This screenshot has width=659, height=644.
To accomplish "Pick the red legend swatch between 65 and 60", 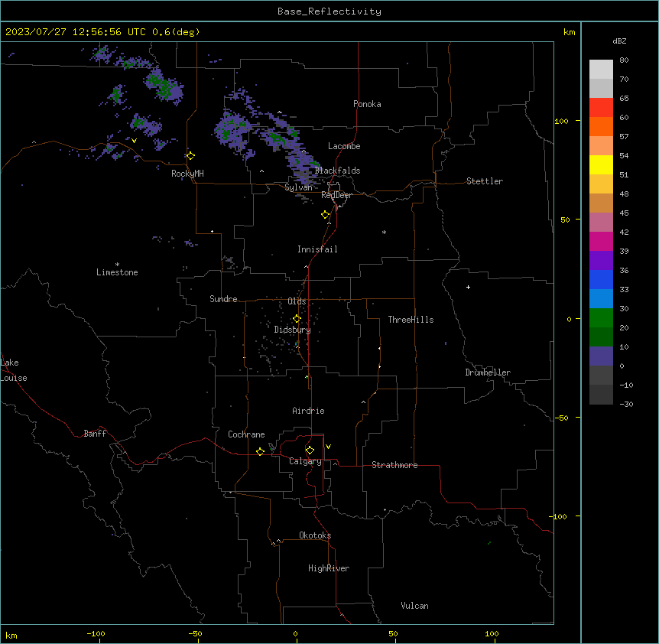I will point(601,108).
